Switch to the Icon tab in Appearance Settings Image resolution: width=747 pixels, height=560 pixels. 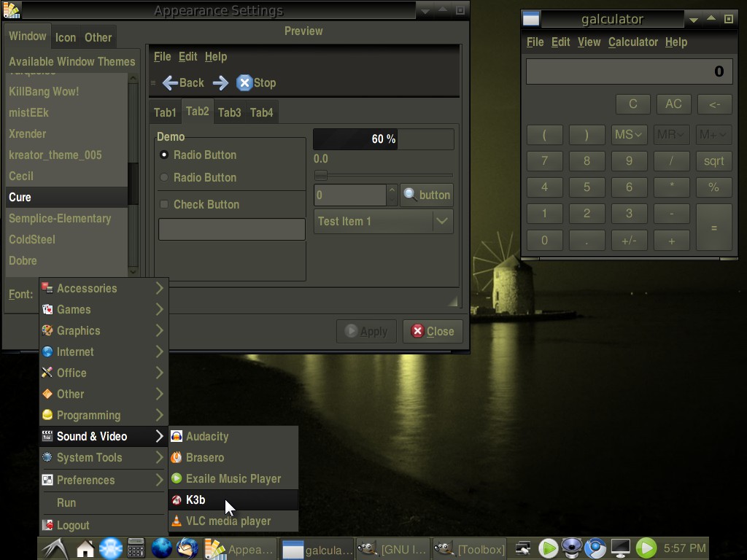click(x=65, y=38)
